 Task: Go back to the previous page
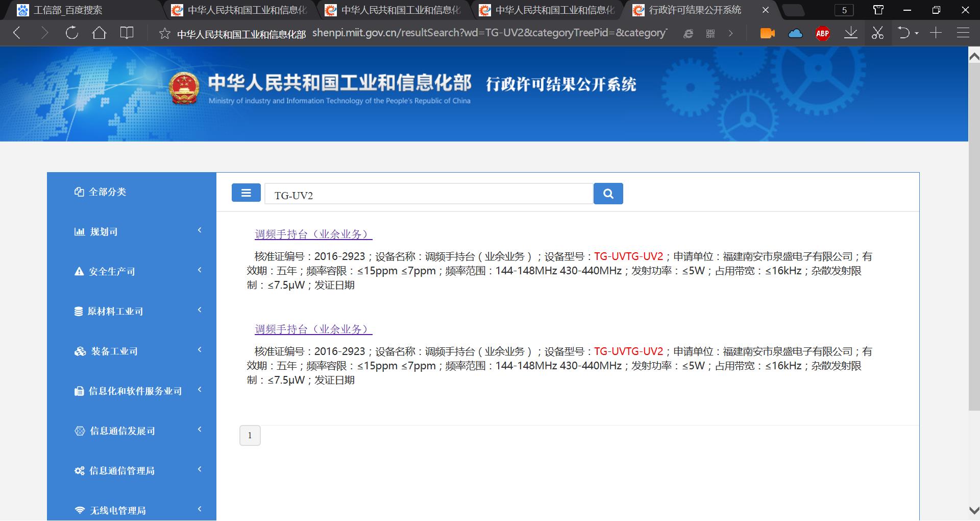click(17, 33)
